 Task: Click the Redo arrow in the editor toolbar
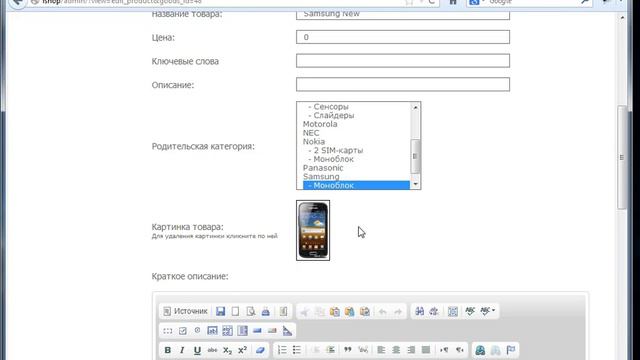tap(398, 312)
